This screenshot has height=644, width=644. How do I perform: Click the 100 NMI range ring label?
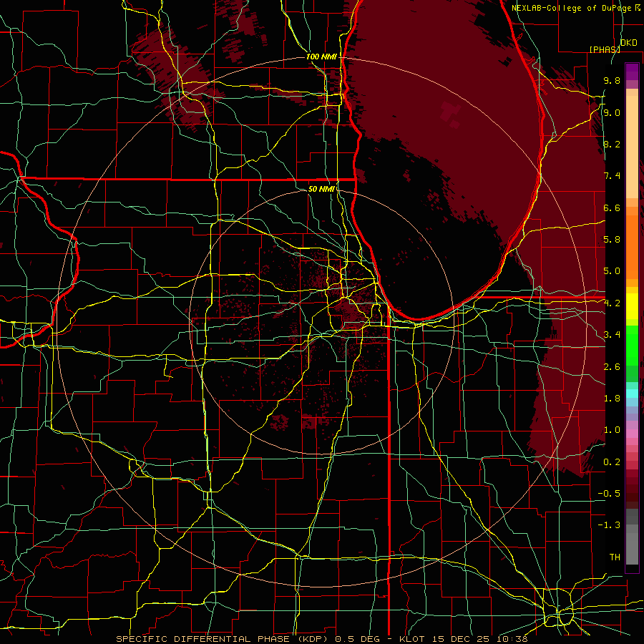321,57
